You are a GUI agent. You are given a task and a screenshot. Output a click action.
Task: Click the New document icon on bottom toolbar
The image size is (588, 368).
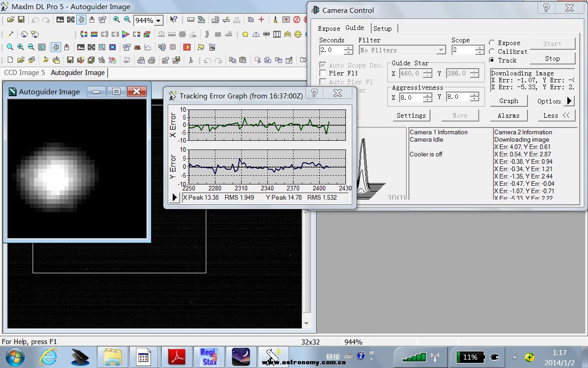10,60
